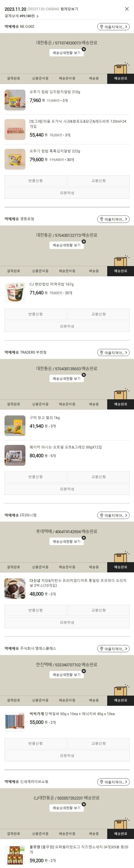Select 배송중 step in 영등포점 shipment
The image size is (134, 868).
pyautogui.click(x=94, y=271)
